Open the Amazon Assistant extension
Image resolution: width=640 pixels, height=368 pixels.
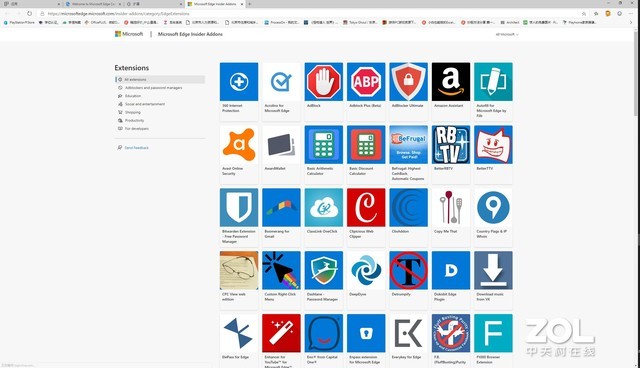pos(451,91)
